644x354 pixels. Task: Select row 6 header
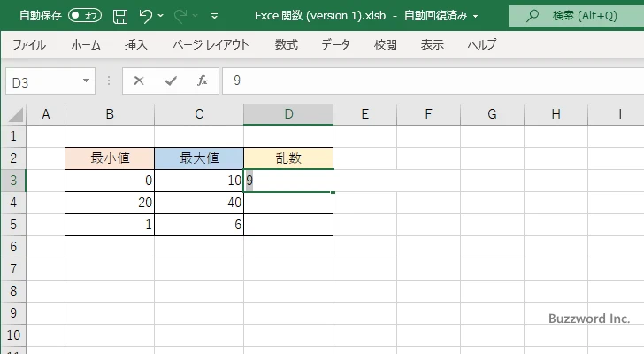tap(13, 247)
